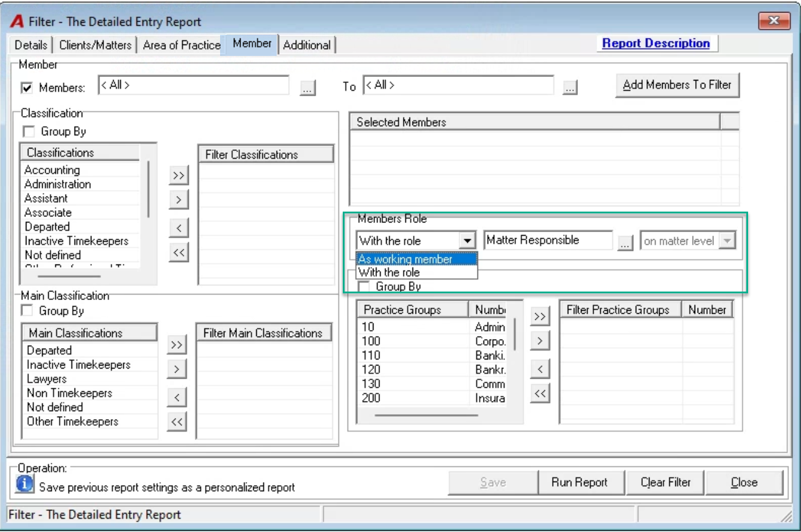Image resolution: width=801 pixels, height=532 pixels.
Task: Open the Matter Responsible role browse button
Action: tap(625, 242)
